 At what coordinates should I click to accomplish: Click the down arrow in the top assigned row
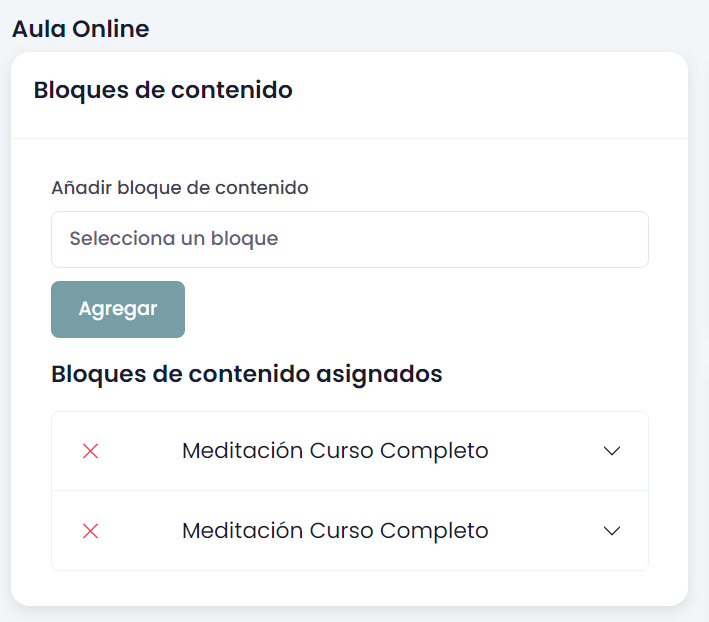(613, 451)
